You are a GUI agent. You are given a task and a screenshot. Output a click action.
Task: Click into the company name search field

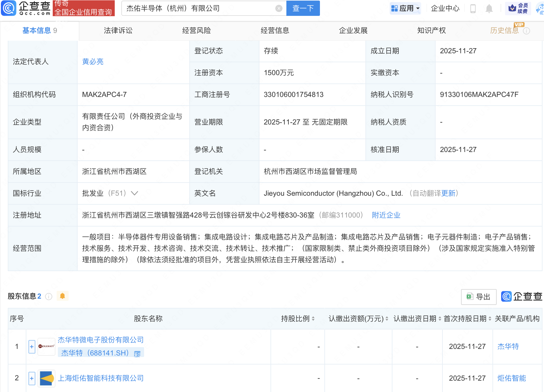[198, 8]
